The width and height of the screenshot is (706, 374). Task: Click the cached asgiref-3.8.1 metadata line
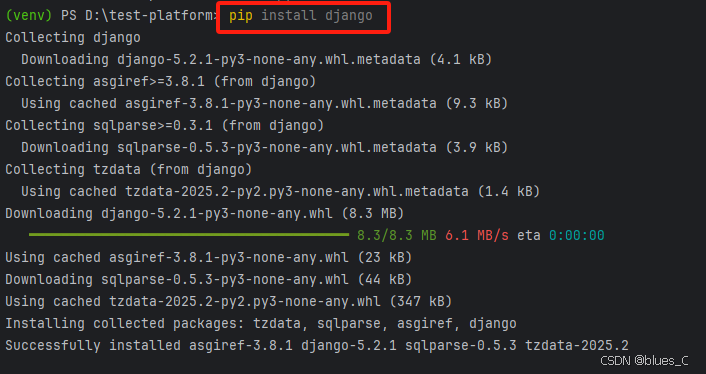pyautogui.click(x=265, y=104)
